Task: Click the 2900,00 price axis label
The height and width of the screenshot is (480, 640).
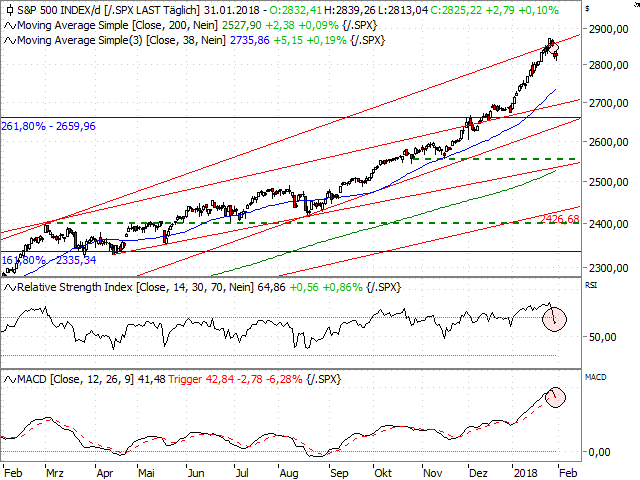Action: tap(609, 29)
